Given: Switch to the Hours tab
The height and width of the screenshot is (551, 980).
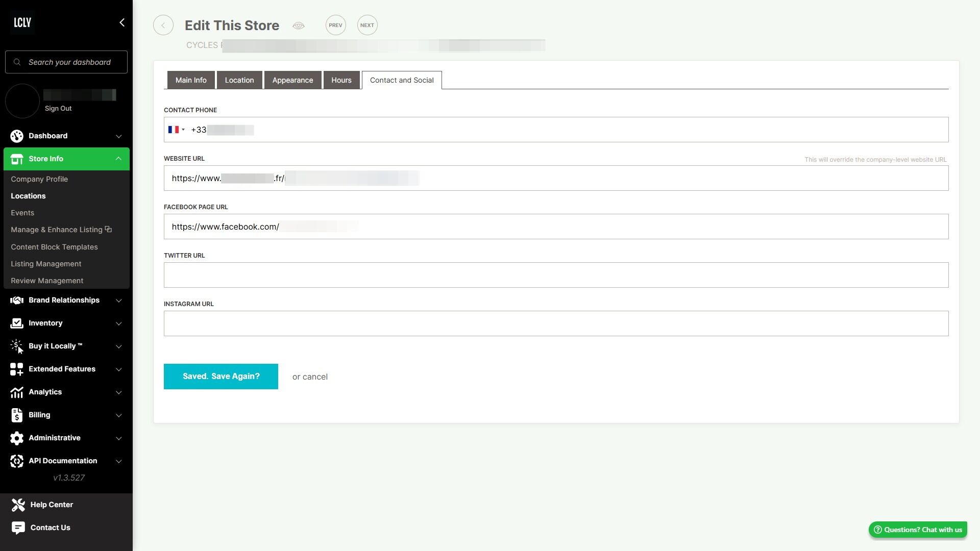Looking at the screenshot, I should coord(341,80).
